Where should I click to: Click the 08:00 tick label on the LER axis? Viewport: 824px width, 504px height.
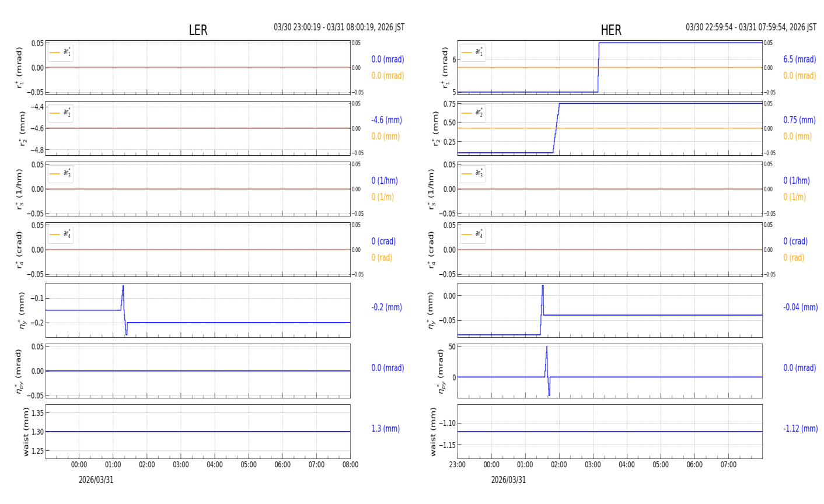[x=350, y=465]
